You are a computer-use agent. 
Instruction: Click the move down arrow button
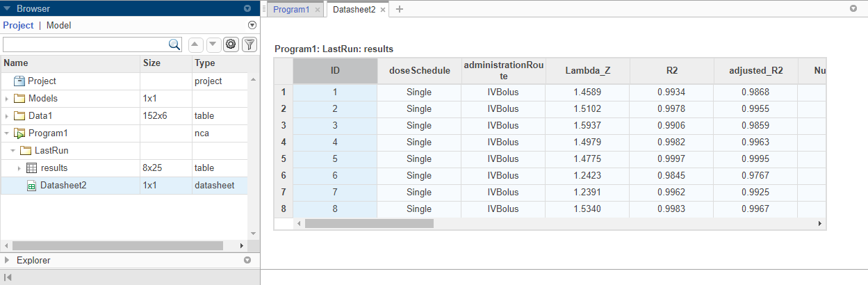click(x=213, y=44)
